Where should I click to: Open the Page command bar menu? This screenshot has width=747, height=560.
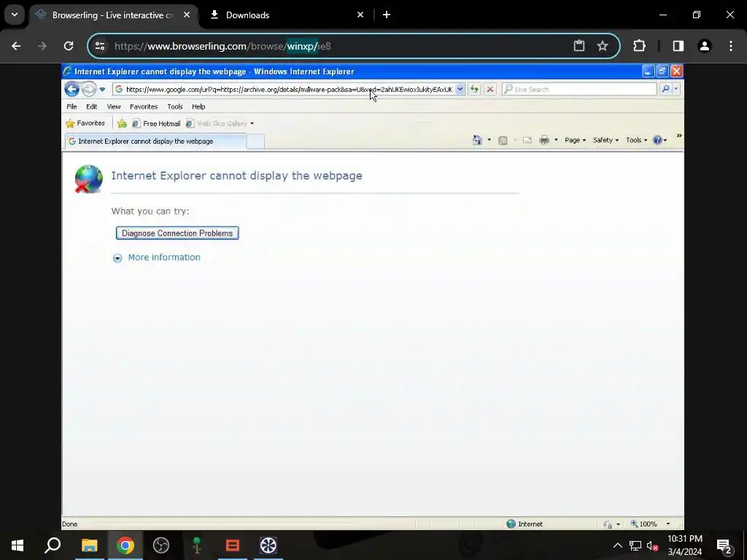click(x=575, y=140)
